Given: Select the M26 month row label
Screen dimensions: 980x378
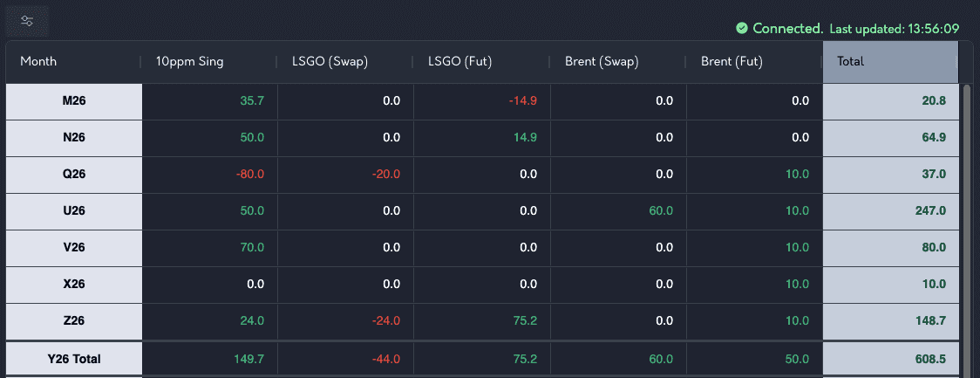Looking at the screenshot, I should 74,100.
